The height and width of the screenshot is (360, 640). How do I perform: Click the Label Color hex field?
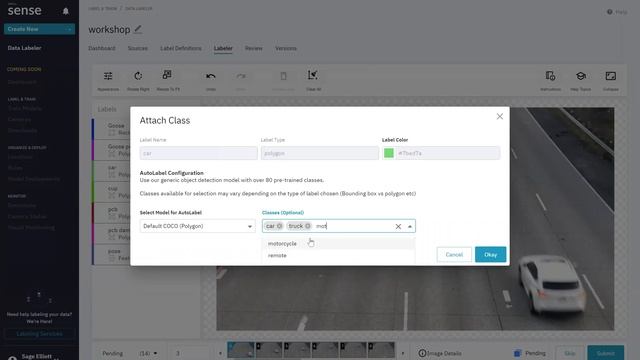pos(448,153)
